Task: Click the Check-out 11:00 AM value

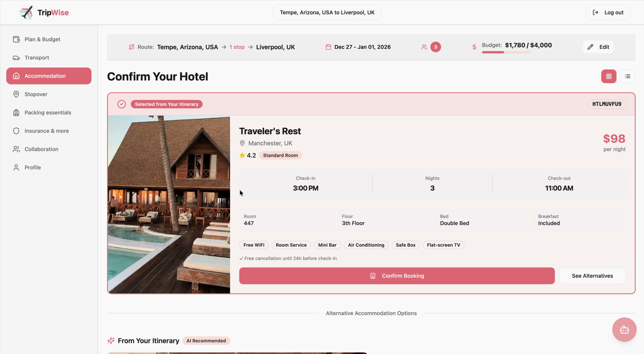Action: pyautogui.click(x=559, y=188)
